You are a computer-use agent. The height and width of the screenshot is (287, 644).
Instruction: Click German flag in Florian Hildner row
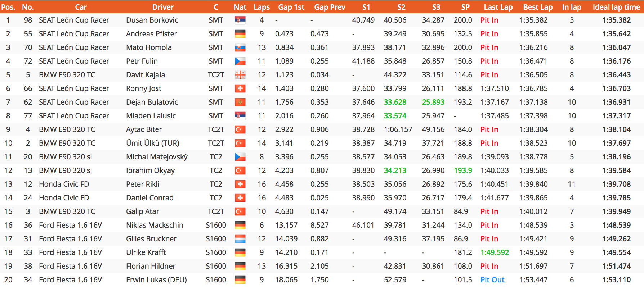(x=240, y=266)
